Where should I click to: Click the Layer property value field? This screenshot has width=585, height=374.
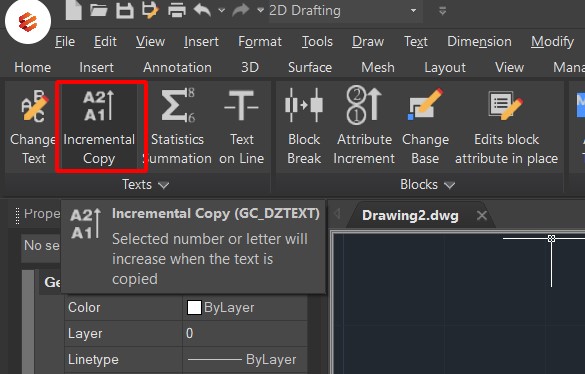pos(245,333)
